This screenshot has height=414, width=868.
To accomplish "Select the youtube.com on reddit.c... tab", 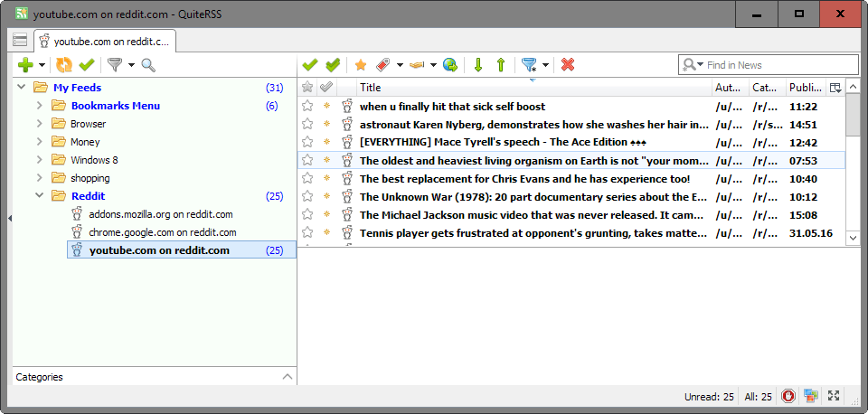I will click(x=105, y=41).
